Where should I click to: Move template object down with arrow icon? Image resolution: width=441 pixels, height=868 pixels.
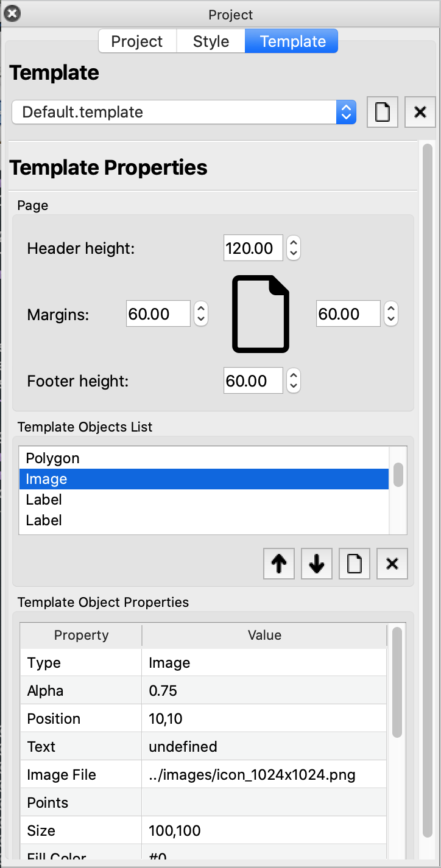[317, 564]
